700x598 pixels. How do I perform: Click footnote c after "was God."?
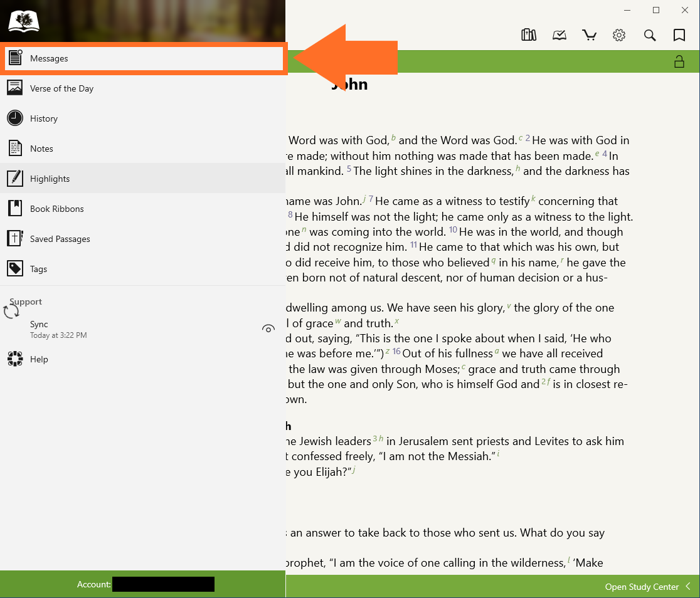521,138
